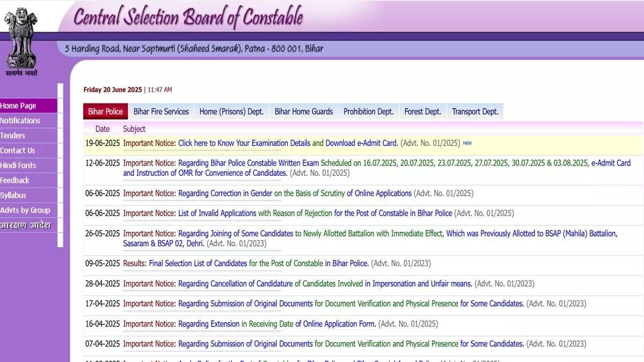644x362 pixels.
Task: Click the '19-06-2025' date cell
Action: (x=103, y=143)
